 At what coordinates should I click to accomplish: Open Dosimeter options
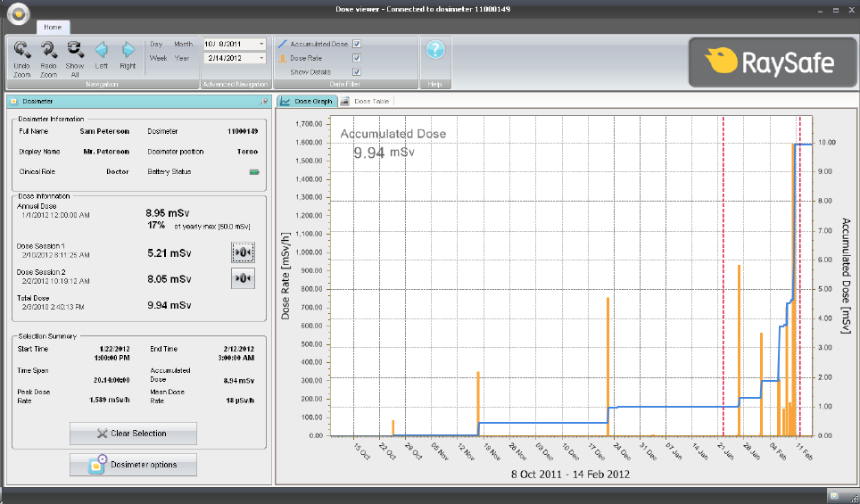pos(133,465)
